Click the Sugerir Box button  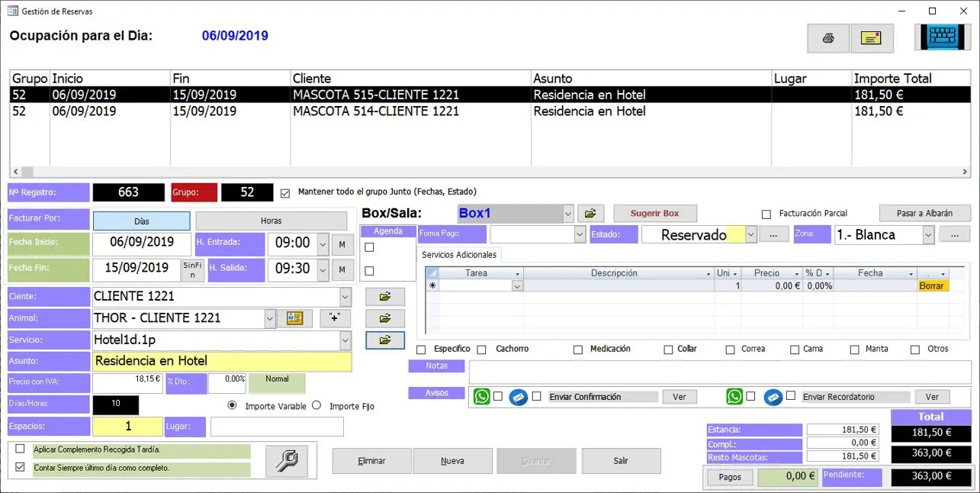click(654, 213)
